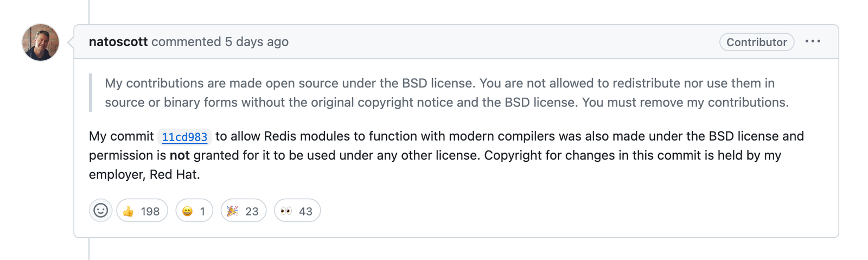Image resolution: width=868 pixels, height=260 pixels.
Task: Click the timeline line above the comment
Action: point(89,12)
